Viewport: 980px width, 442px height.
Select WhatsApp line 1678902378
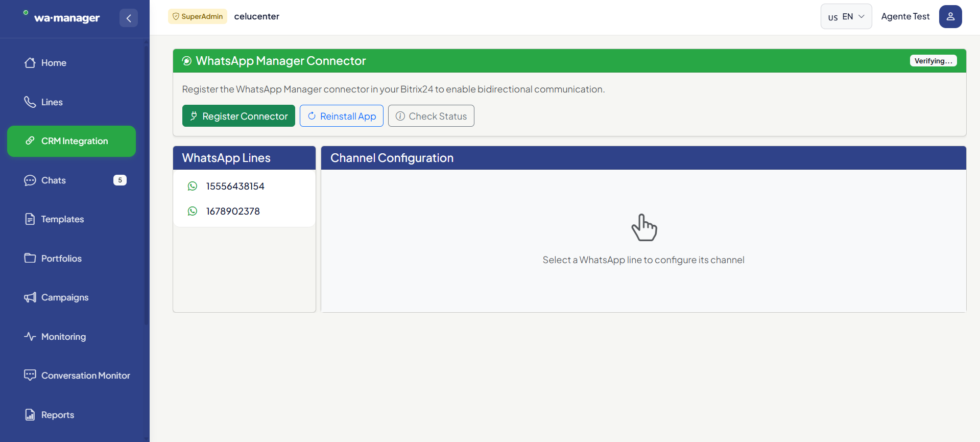click(x=244, y=211)
